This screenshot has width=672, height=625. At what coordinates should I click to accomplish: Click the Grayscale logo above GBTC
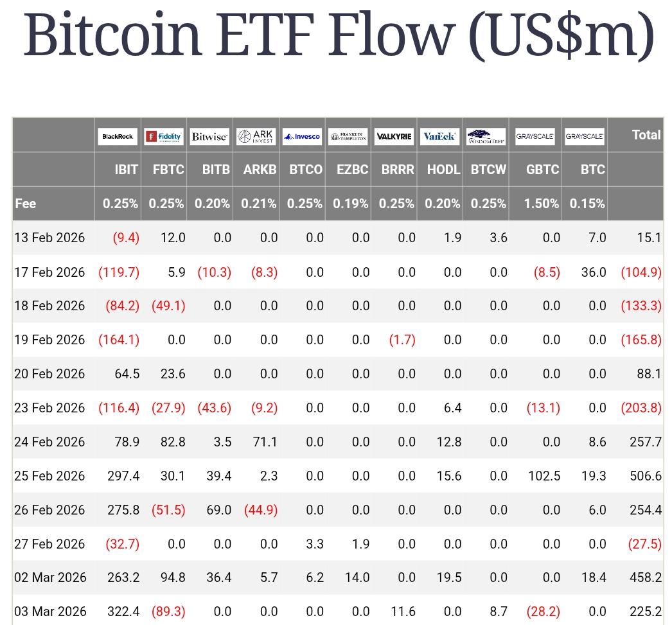[535, 136]
